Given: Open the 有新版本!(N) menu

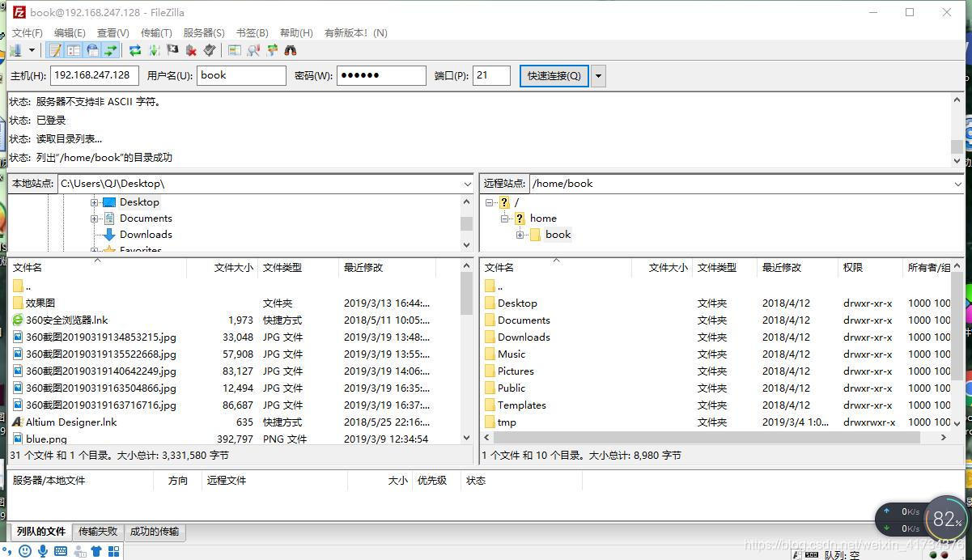Looking at the screenshot, I should (356, 32).
